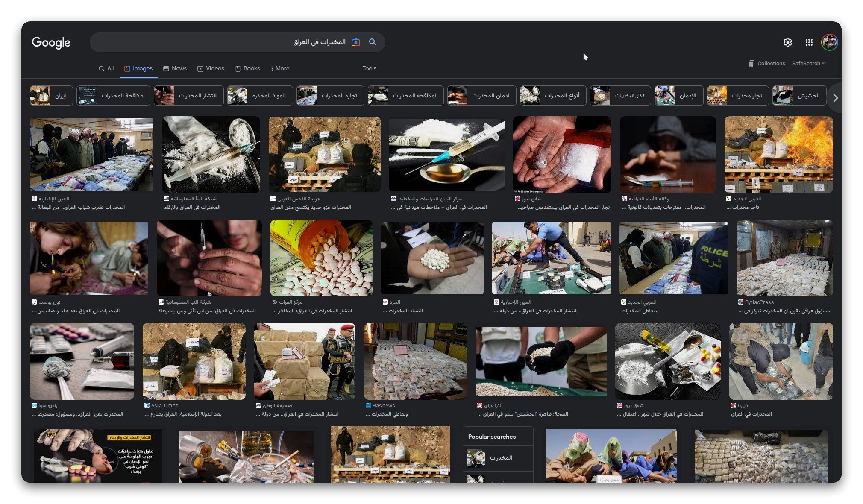Open the مركز البيان للدراسات result thumbnail

[x=446, y=154]
